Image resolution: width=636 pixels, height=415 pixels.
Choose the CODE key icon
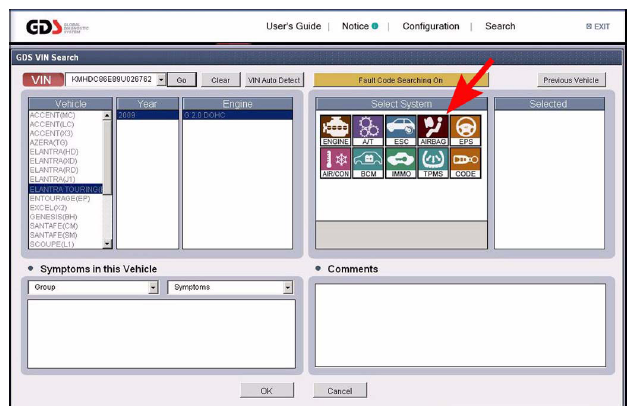pos(466,163)
